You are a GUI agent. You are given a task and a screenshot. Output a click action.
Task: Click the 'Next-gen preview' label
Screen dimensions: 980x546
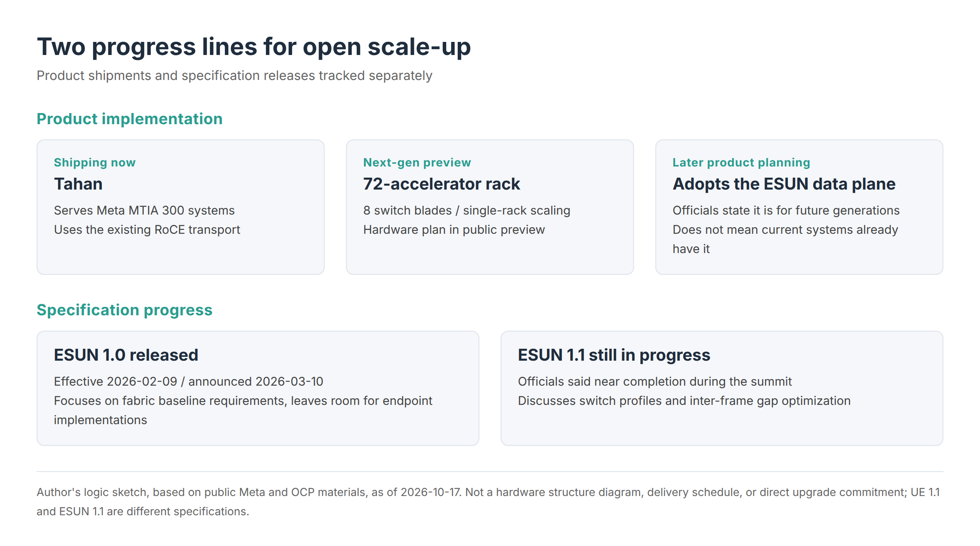[x=417, y=163]
